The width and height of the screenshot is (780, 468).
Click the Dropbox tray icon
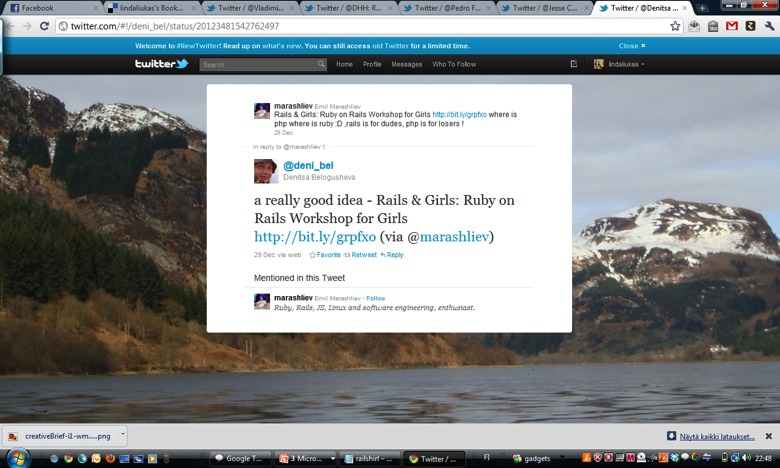[675, 458]
